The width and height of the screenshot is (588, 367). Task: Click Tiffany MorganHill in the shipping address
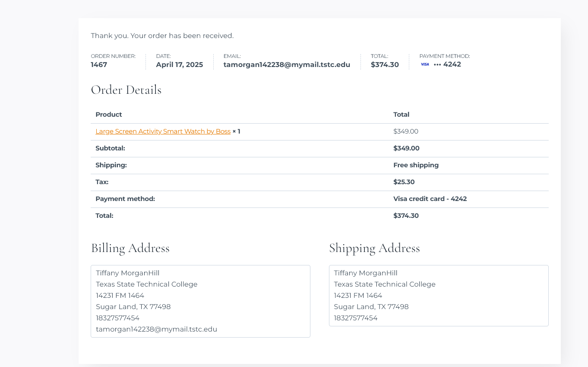pos(366,273)
